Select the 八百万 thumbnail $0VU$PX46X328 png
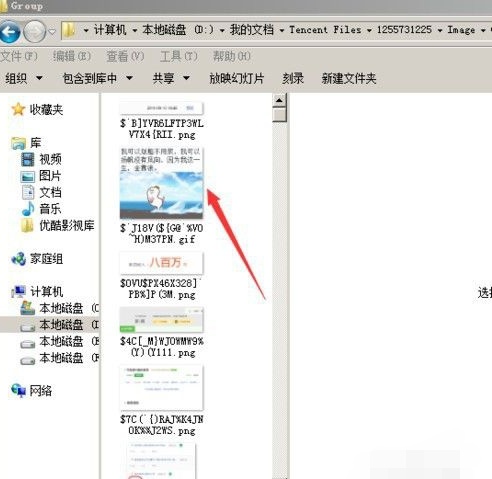Image resolution: width=492 pixels, height=479 pixels. [161, 263]
